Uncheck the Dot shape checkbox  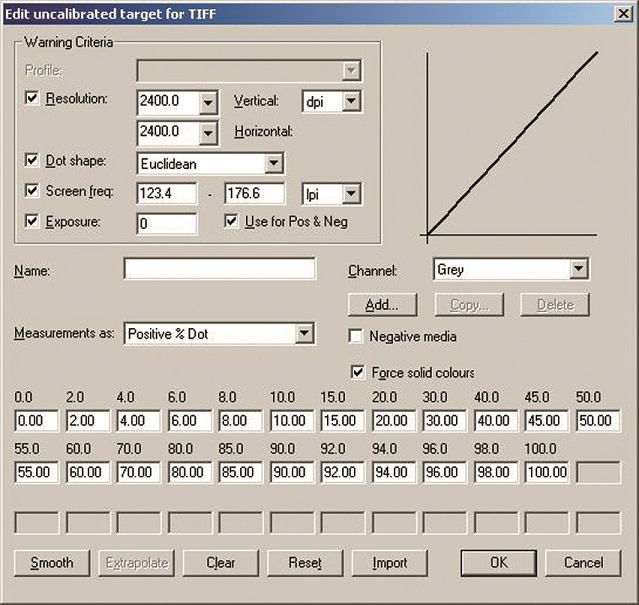32,161
